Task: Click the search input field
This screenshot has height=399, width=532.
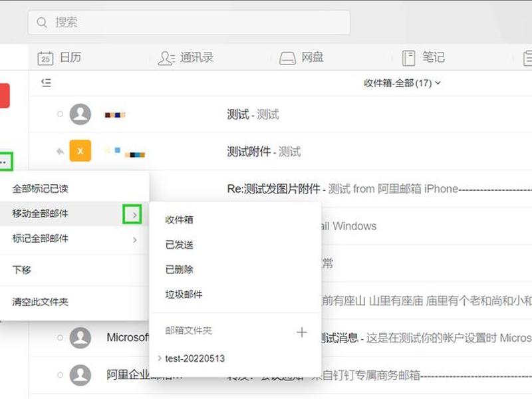Action: [189, 23]
